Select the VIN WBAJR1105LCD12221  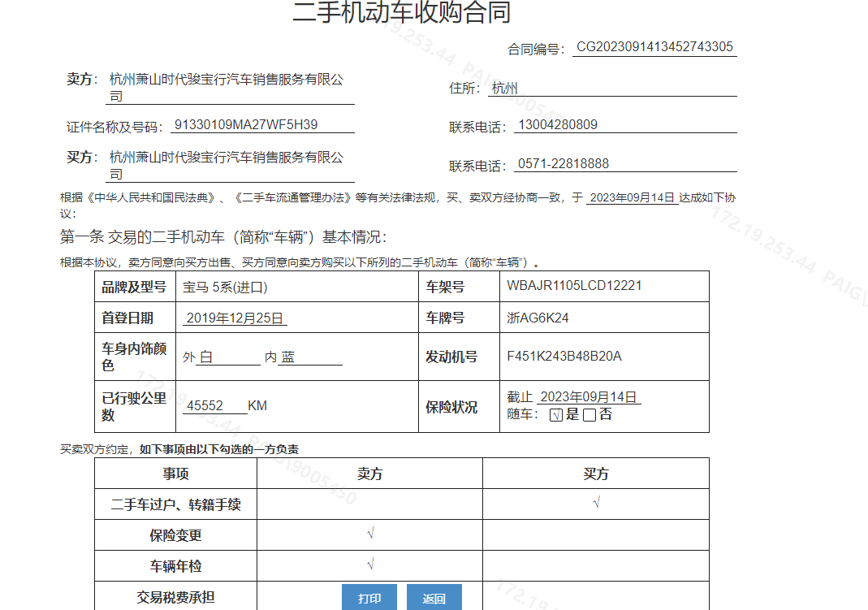pos(574,286)
